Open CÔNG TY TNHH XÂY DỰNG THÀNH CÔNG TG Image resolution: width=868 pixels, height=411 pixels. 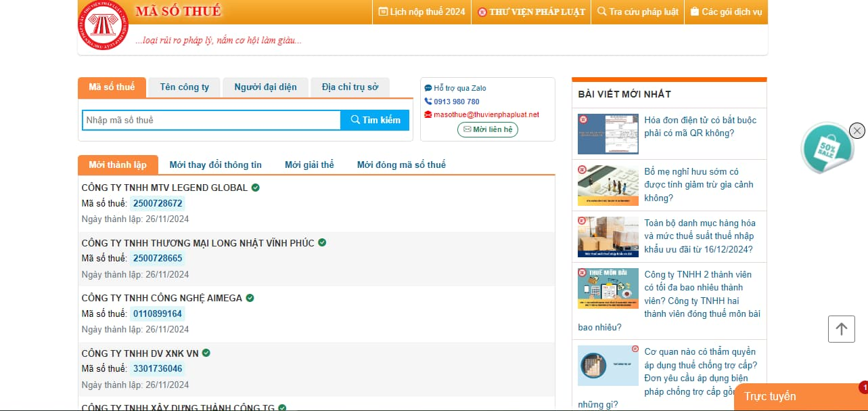tap(178, 408)
